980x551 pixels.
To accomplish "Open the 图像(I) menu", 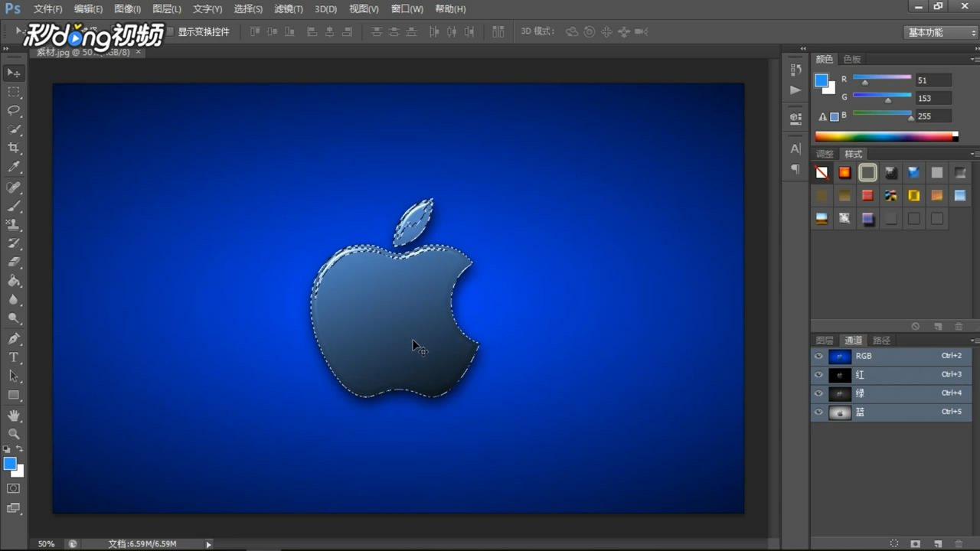I will click(128, 9).
